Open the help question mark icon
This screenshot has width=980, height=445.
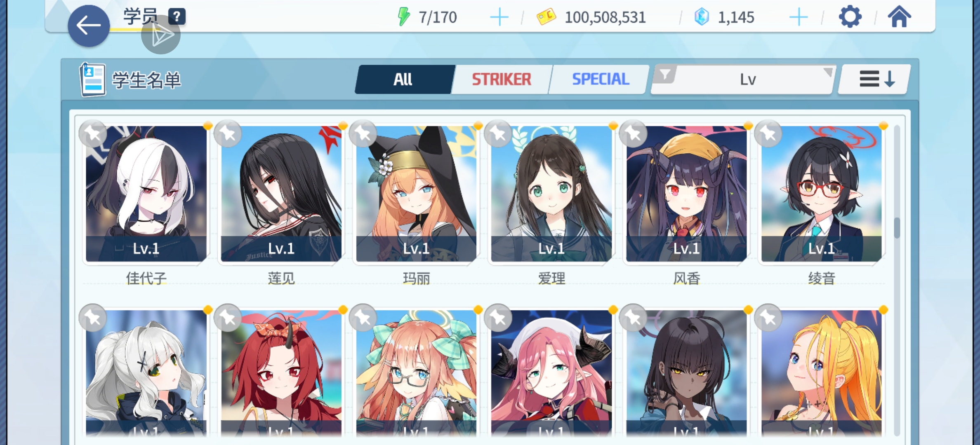point(177,16)
